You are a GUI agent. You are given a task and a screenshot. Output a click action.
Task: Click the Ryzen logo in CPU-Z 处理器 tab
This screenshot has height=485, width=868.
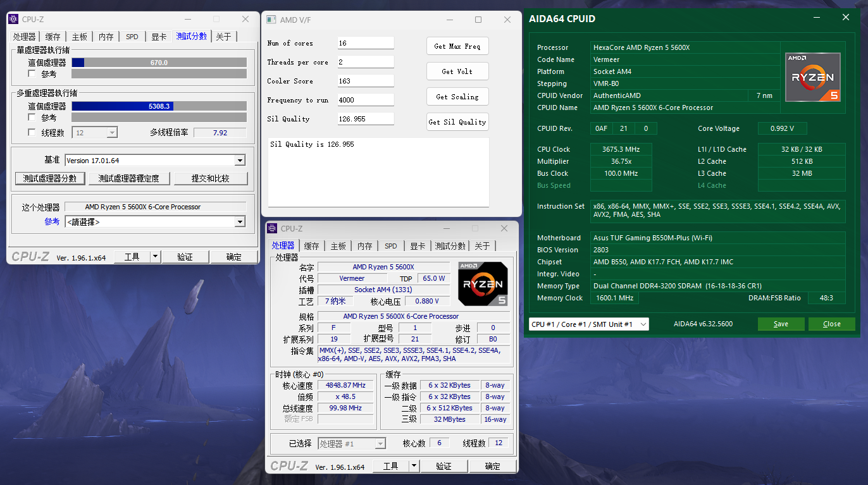pos(483,284)
